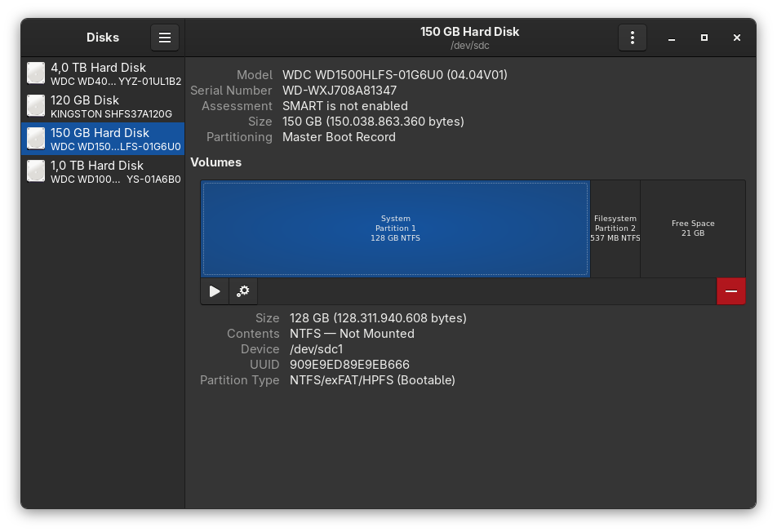Viewport: 777px width, 532px height.
Task: Click the 1,0 TB Hard Disk drive icon
Action: (x=36, y=171)
